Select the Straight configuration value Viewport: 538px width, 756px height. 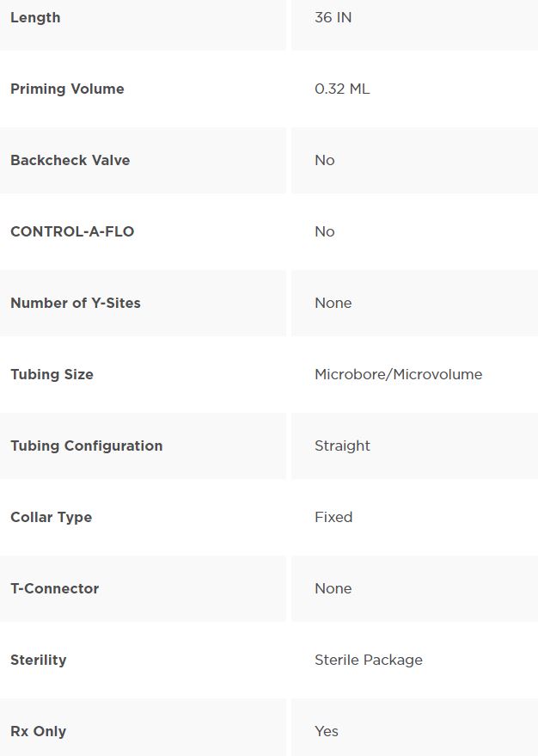point(342,446)
